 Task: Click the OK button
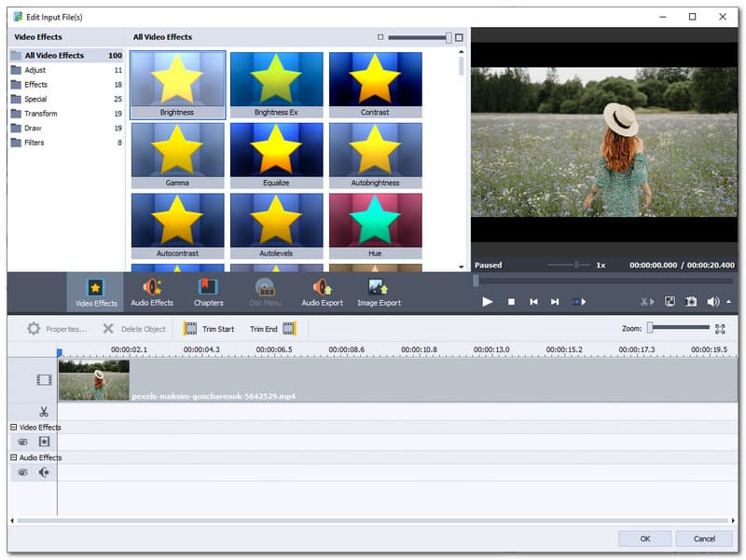[x=644, y=539]
